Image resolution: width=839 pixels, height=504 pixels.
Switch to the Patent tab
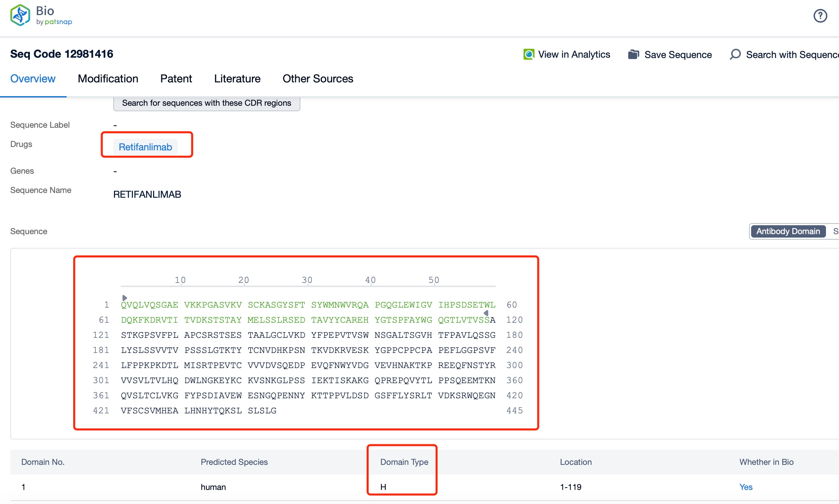(176, 79)
